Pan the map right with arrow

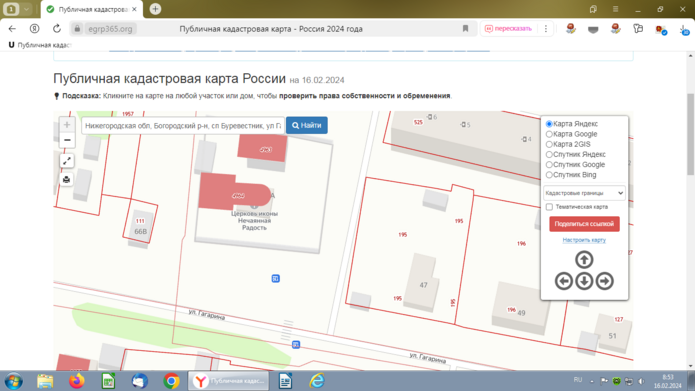[605, 281]
